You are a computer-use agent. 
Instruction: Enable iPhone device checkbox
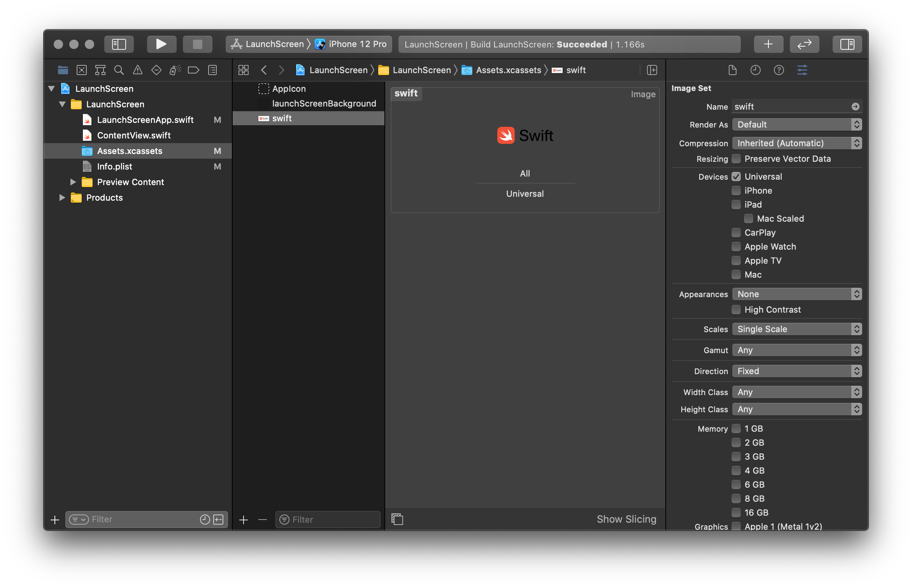736,190
